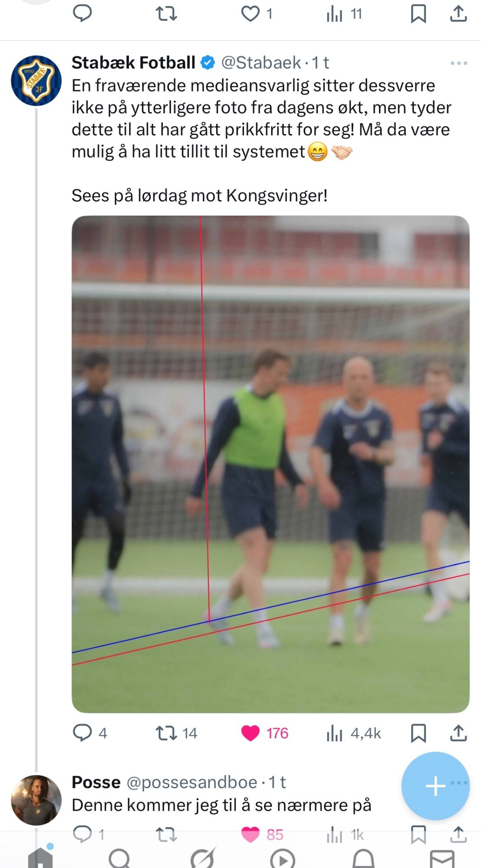481x868 pixels.
Task: Open Posse's profile picture
Action: coord(36,800)
